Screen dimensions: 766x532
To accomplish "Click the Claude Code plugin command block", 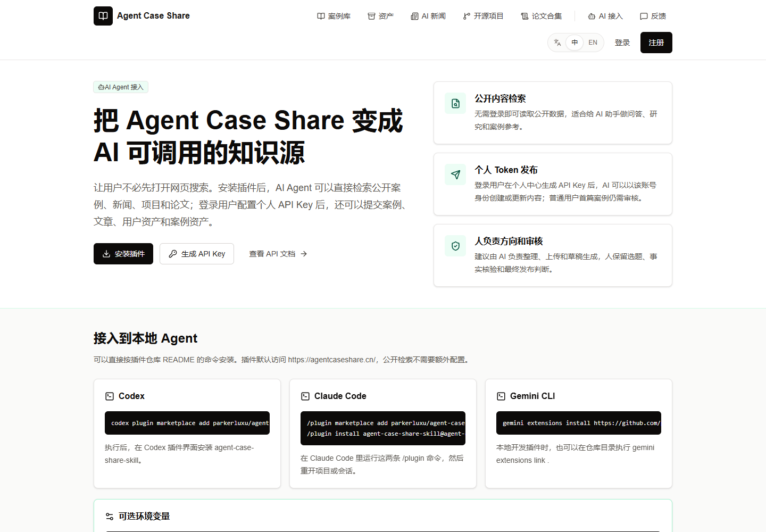I will coord(383,428).
